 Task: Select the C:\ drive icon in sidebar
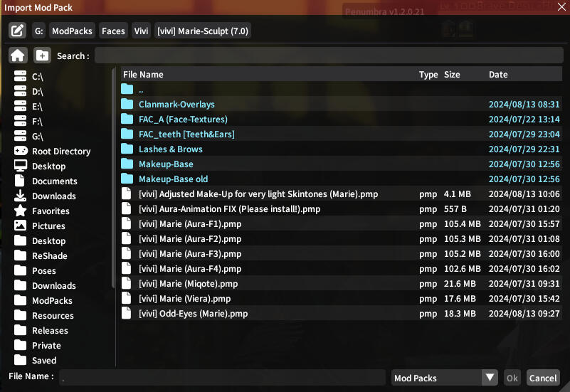tap(20, 76)
